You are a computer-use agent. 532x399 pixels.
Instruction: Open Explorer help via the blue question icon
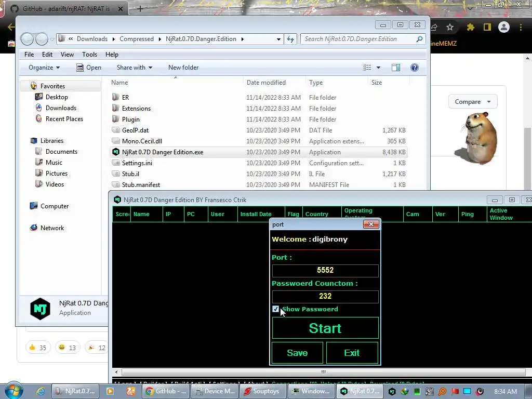coord(414,68)
